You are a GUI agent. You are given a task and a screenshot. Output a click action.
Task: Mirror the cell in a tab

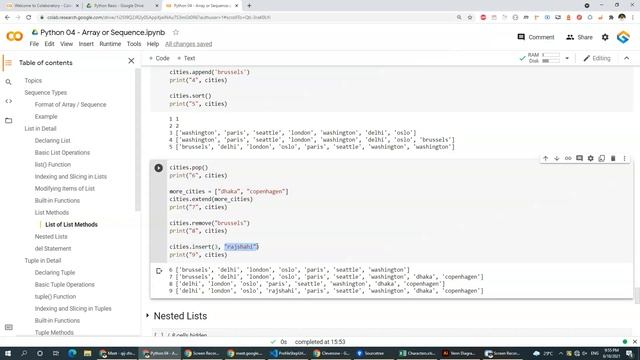602,158
